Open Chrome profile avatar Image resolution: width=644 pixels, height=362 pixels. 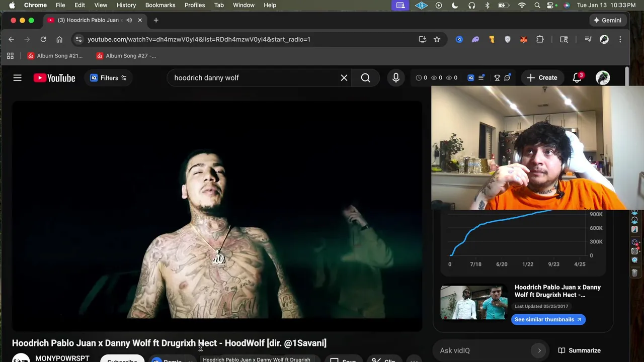coord(604,39)
